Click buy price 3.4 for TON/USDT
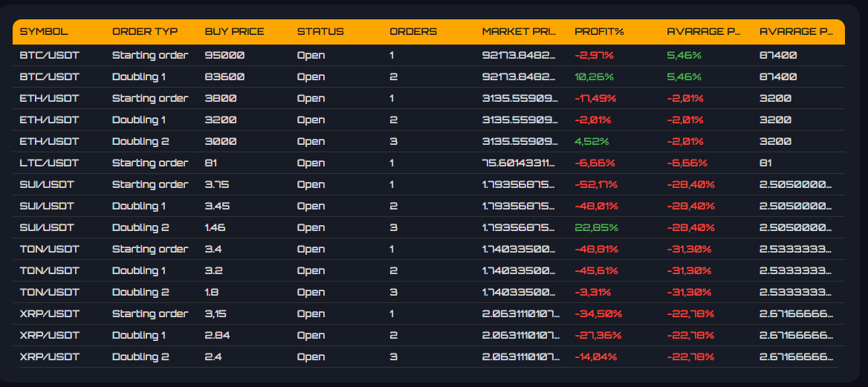Viewport: 868px width, 387px height. pos(213,250)
